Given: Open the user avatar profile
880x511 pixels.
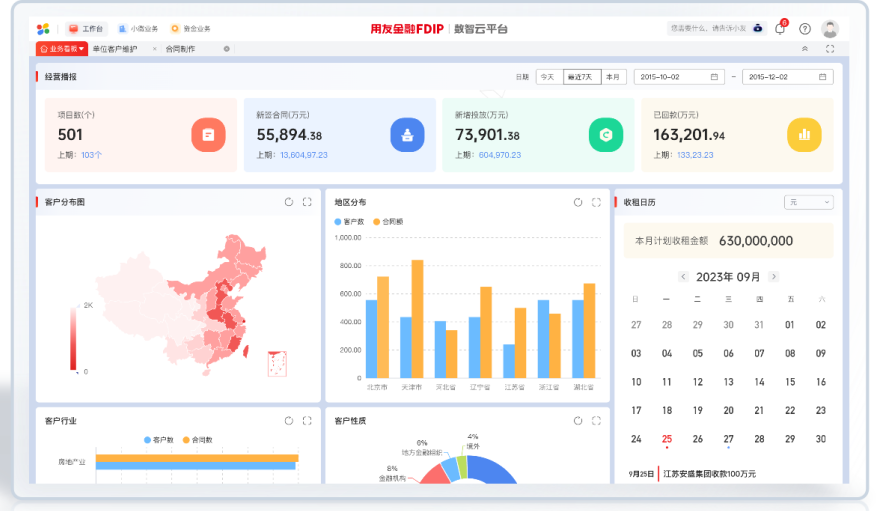Looking at the screenshot, I should 830,29.
